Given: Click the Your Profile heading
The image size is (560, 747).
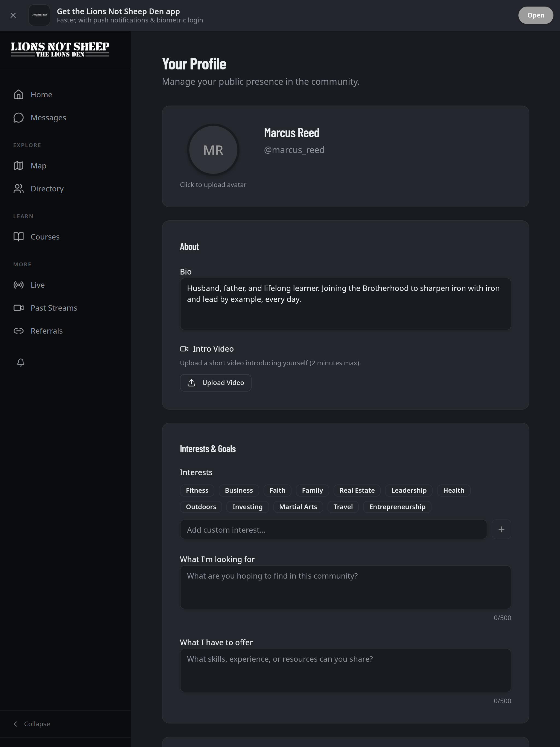Looking at the screenshot, I should click(x=194, y=64).
